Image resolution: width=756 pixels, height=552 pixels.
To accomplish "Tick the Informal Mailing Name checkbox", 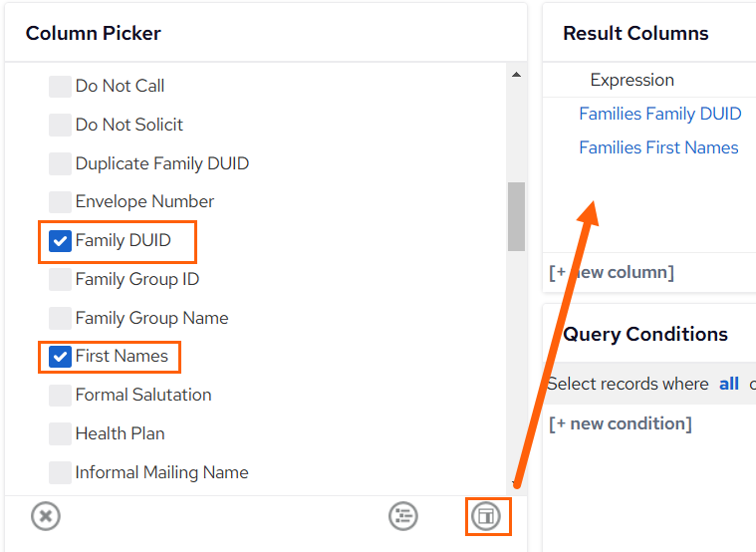I will (x=61, y=472).
